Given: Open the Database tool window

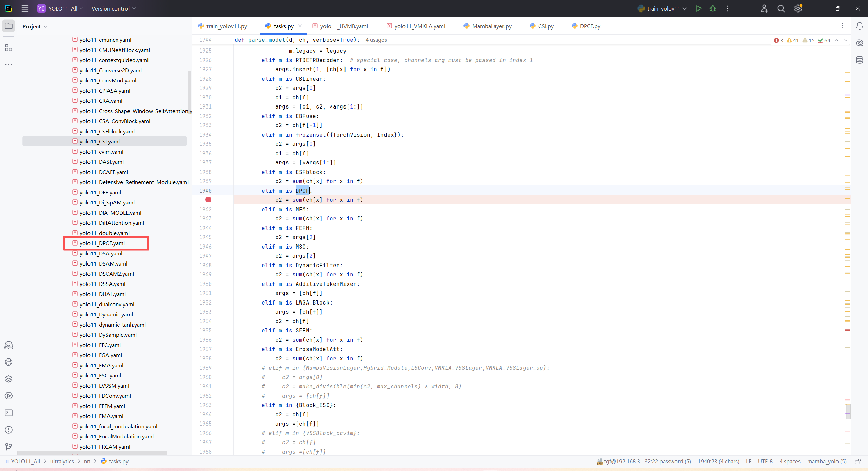Looking at the screenshot, I should pyautogui.click(x=860, y=60).
